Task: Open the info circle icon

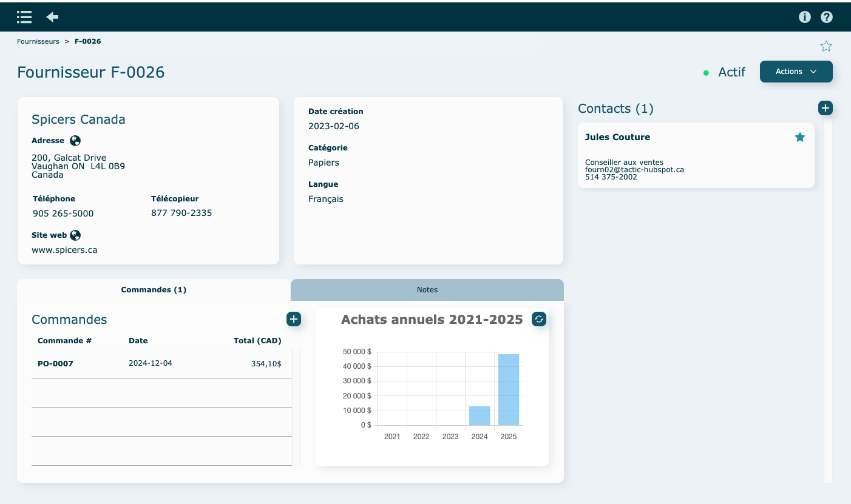Action: pyautogui.click(x=805, y=17)
